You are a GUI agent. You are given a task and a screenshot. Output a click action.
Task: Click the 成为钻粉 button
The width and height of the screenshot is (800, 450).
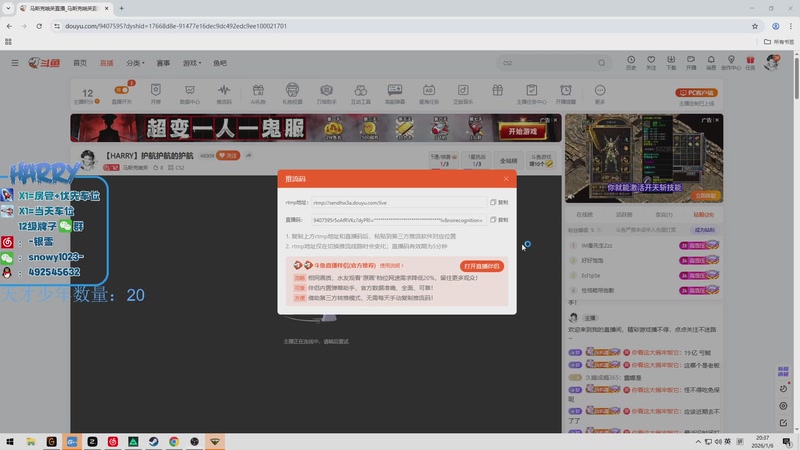[705, 230]
